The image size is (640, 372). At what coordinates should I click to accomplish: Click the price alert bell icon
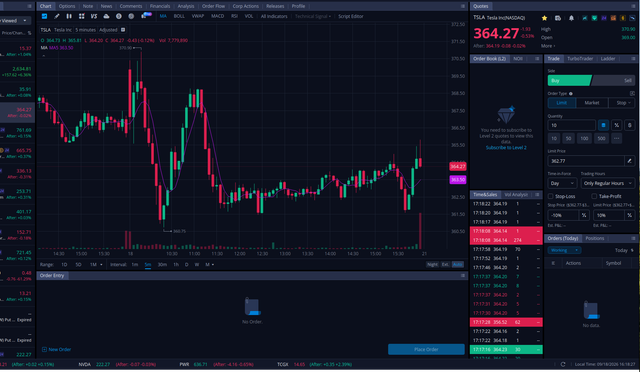point(571,18)
